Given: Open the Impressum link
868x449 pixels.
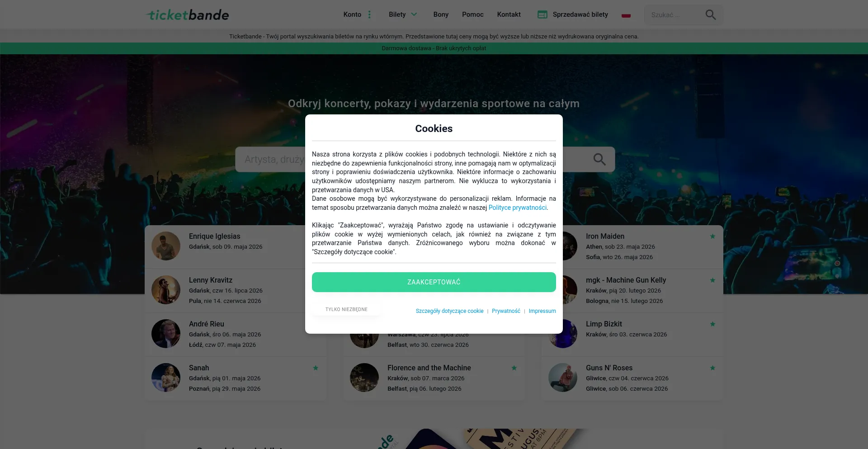Looking at the screenshot, I should 542,311.
